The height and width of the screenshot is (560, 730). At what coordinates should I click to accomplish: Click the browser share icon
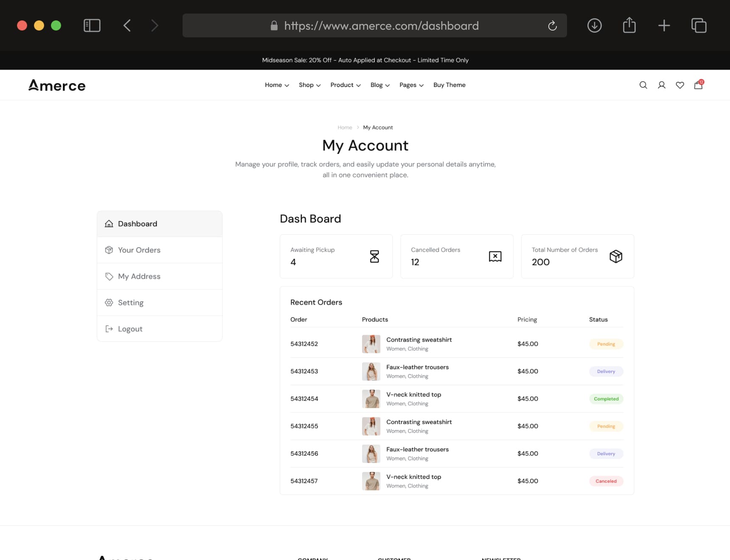[629, 25]
